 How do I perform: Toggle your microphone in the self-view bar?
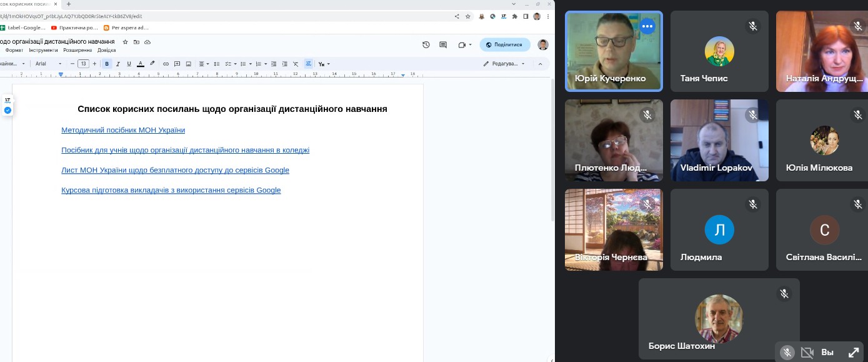click(787, 353)
